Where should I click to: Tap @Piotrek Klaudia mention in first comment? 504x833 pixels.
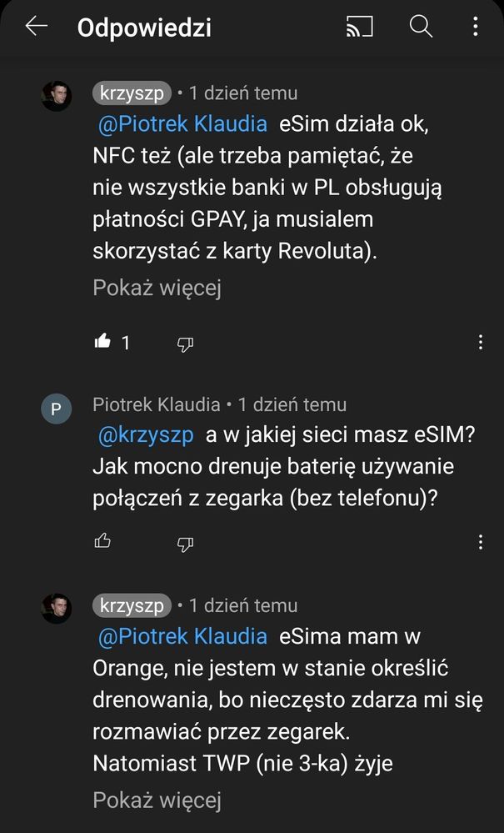[x=182, y=123]
